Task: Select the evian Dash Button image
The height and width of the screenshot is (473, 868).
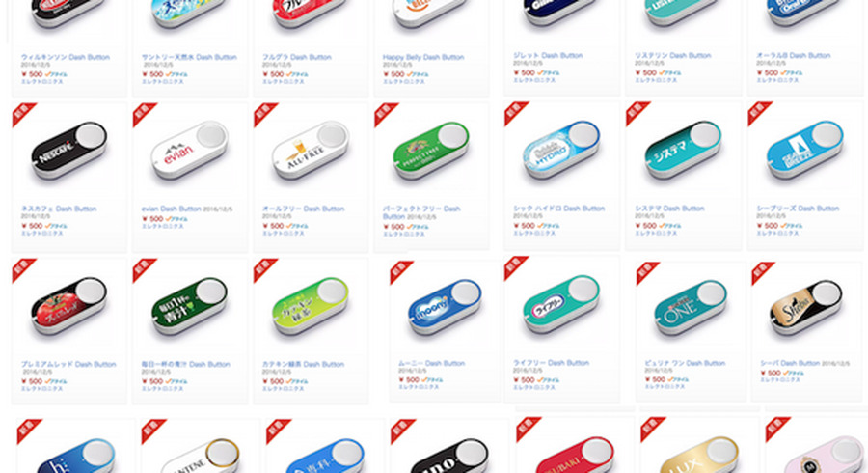Action: (189, 150)
